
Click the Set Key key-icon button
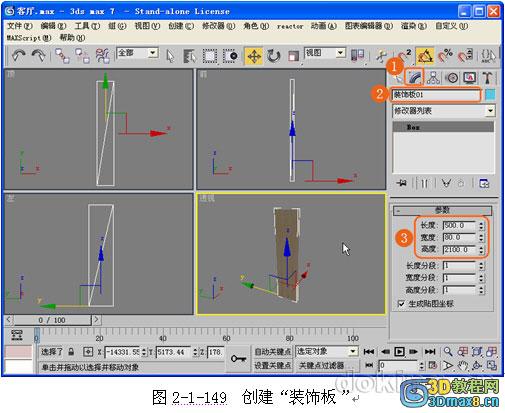point(238,359)
